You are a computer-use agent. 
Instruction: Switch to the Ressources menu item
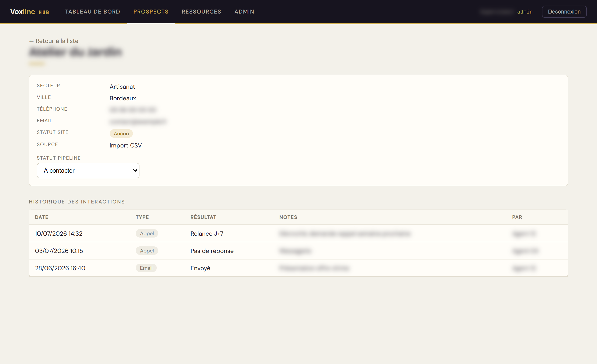click(201, 12)
